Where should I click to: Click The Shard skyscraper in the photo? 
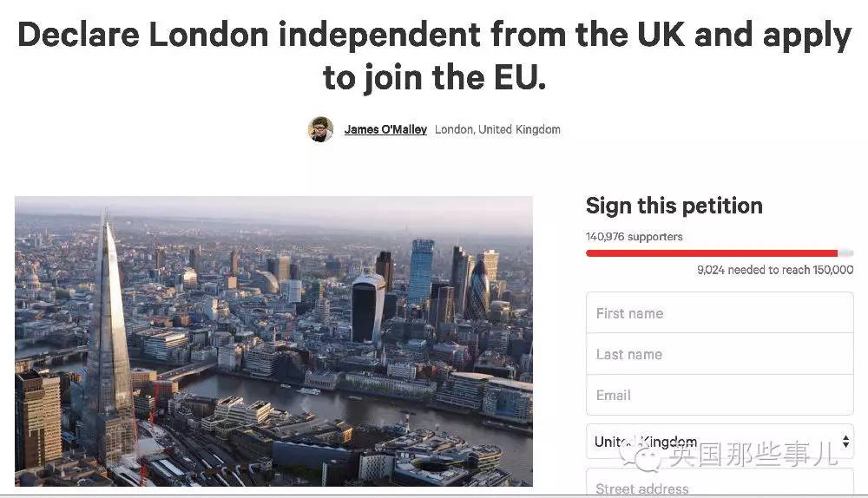(108, 338)
